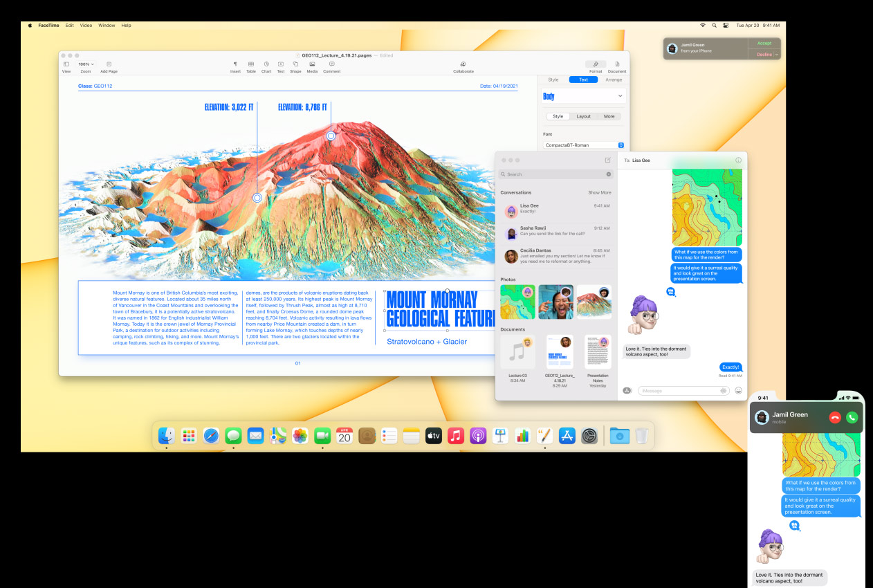Add a Comment via toolbar icon
Viewport: 873px width, 588px height.
(331, 64)
